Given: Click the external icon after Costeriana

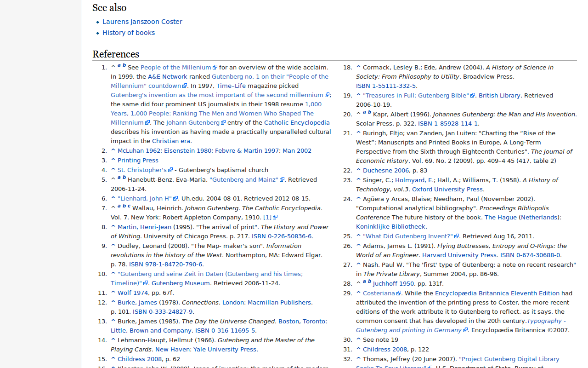Looking at the screenshot, I should coord(399,293).
